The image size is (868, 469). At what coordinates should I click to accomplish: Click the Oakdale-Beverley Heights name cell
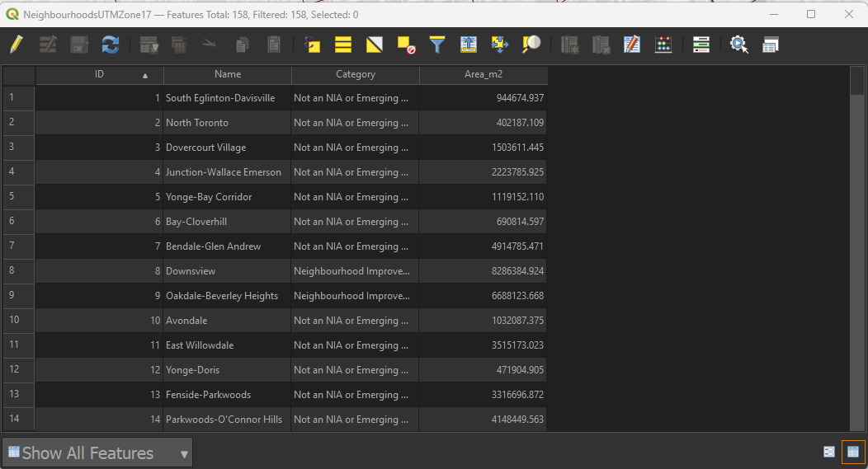[x=227, y=296]
